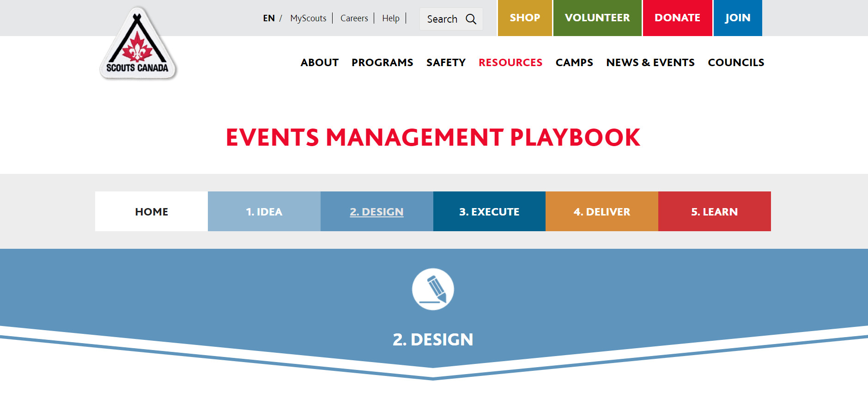868x406 pixels.
Task: Expand the PROGRAMS menu
Action: (382, 62)
